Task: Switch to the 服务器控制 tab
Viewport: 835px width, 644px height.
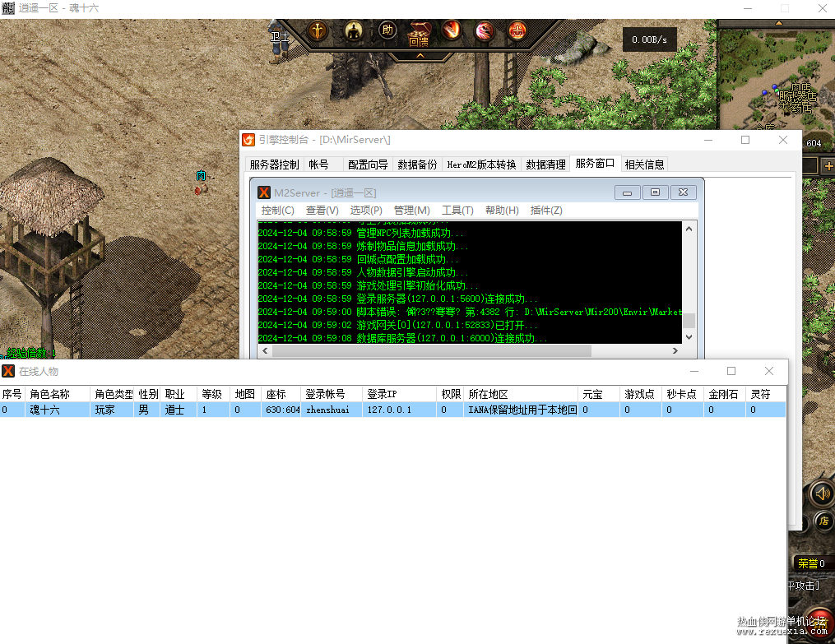Action: [274, 164]
